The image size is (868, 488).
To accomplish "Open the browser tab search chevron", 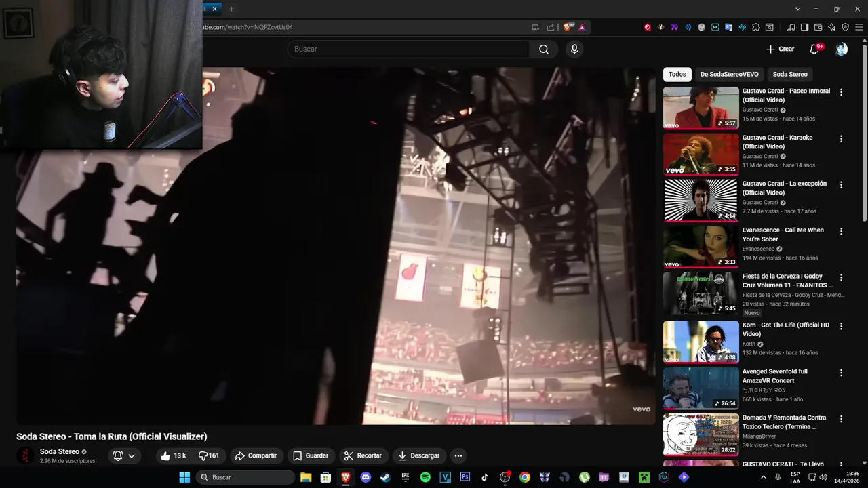I will (798, 9).
